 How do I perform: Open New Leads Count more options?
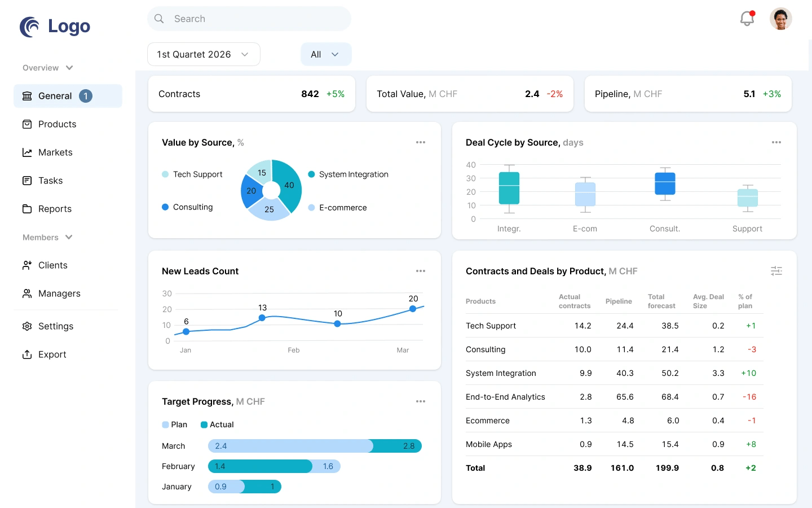pos(421,271)
